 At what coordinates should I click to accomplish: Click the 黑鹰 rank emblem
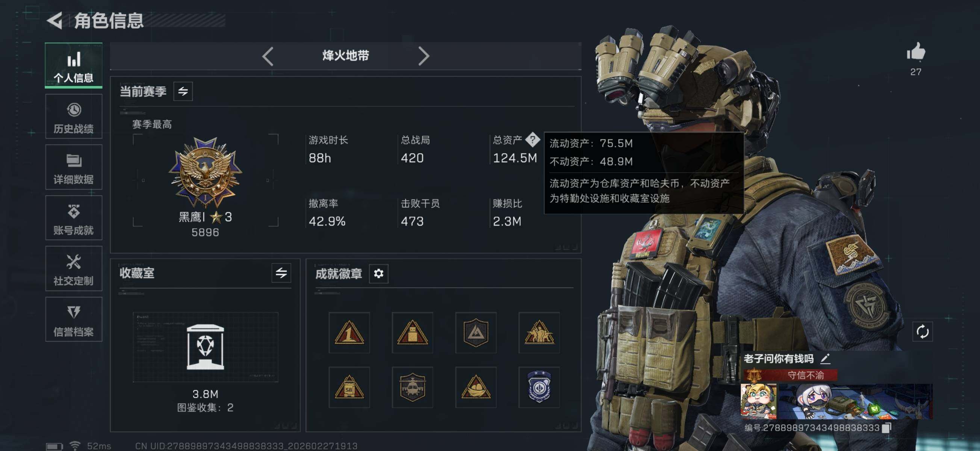tap(206, 172)
